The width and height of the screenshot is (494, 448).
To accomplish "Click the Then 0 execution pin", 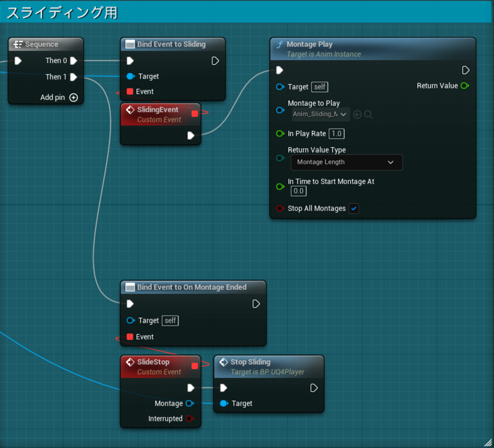I will [73, 61].
